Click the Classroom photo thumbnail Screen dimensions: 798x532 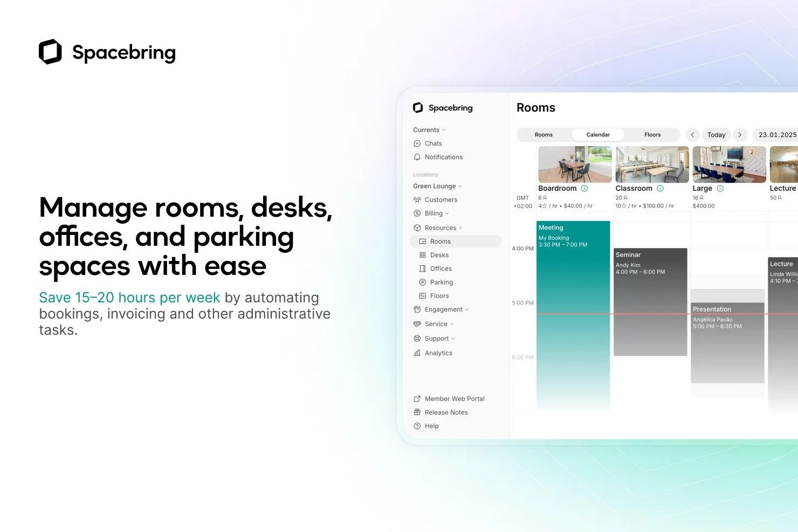coord(652,164)
